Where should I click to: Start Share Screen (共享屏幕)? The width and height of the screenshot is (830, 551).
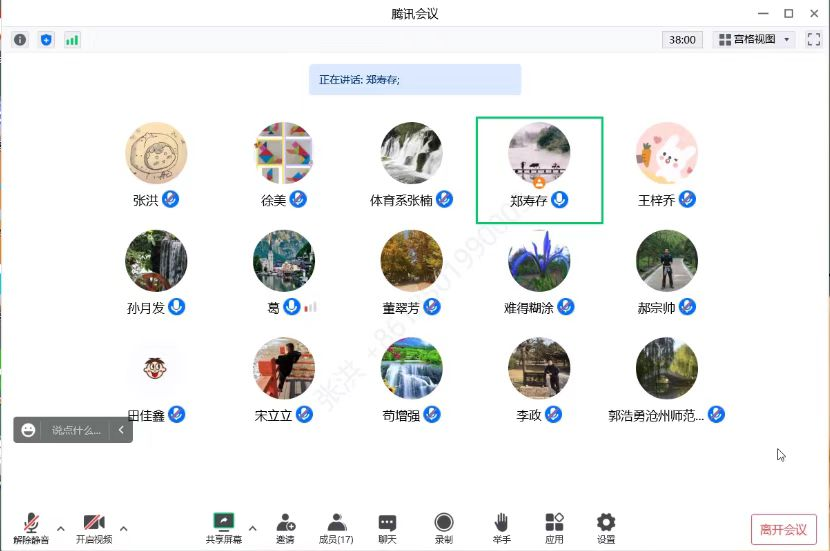click(x=224, y=528)
